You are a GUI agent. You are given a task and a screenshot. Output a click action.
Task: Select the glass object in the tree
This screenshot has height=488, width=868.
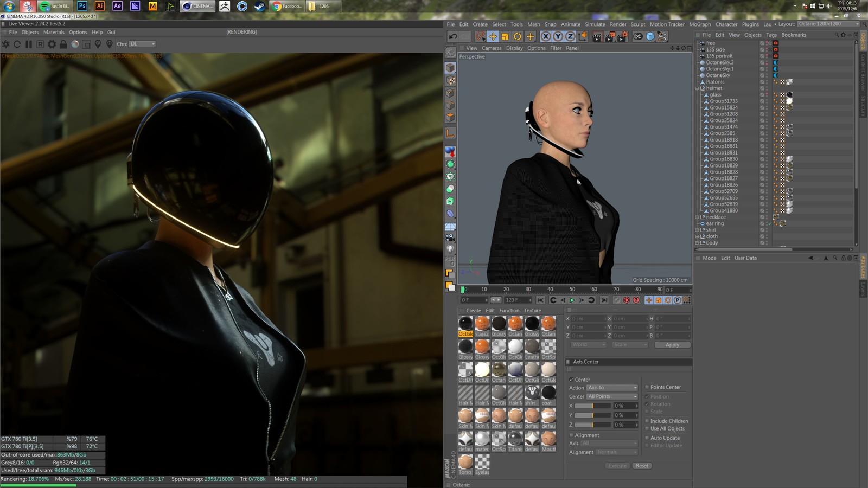coord(716,95)
